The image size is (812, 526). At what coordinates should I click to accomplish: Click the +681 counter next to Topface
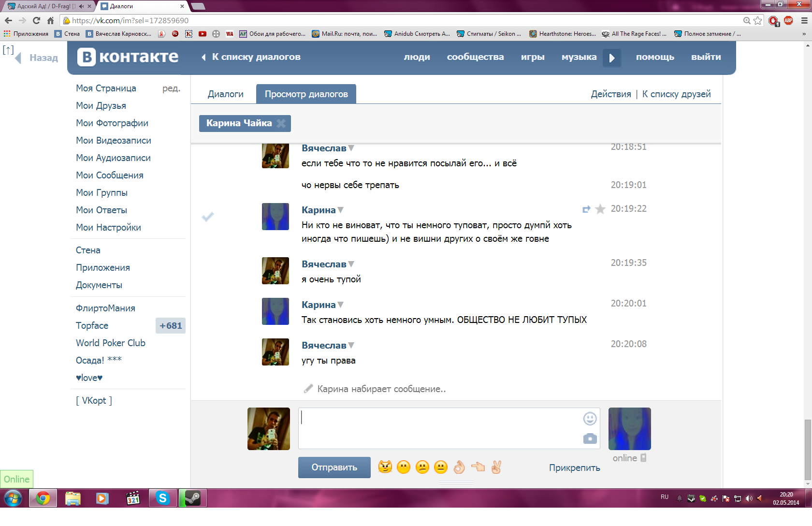[x=171, y=326]
